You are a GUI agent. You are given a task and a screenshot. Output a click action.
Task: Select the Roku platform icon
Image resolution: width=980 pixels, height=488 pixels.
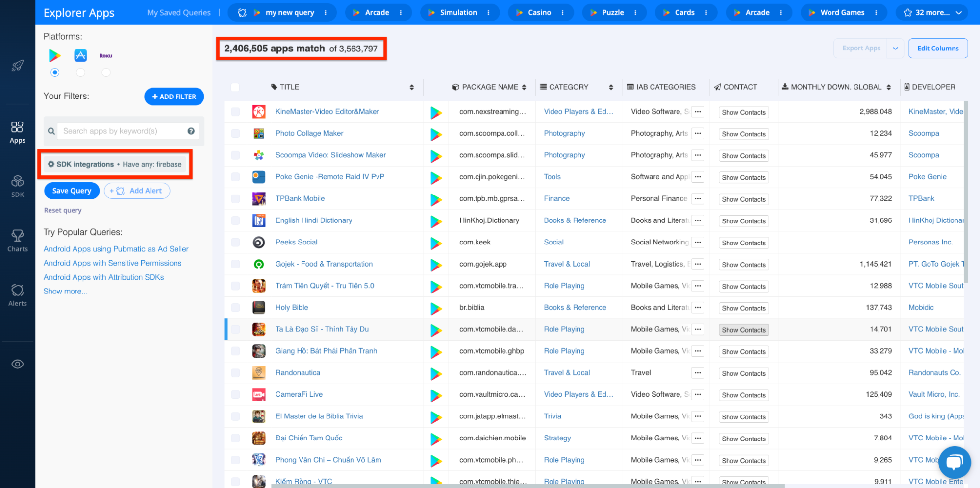click(106, 56)
